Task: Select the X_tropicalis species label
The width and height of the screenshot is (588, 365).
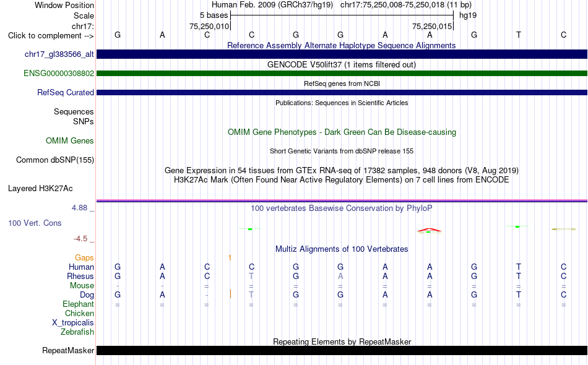Action: coord(73,323)
